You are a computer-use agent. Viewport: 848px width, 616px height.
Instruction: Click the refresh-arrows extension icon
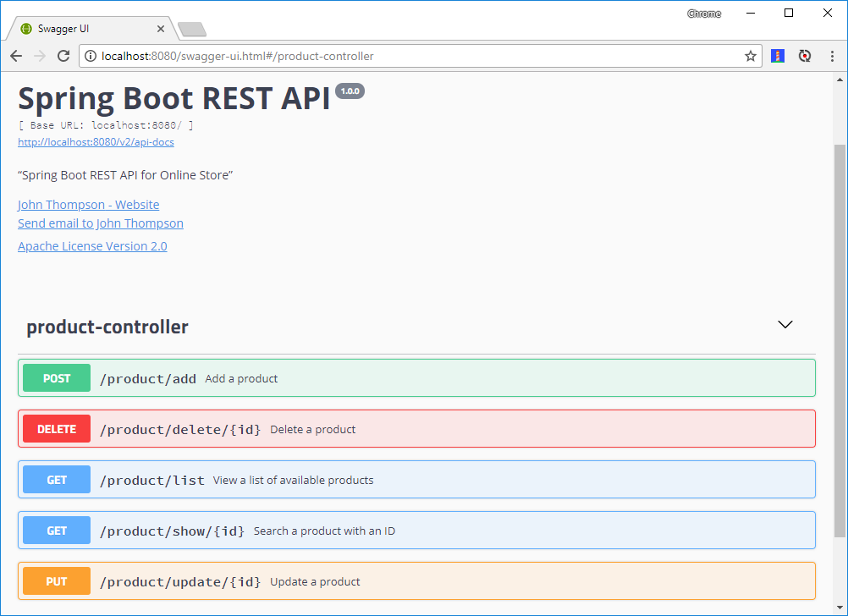coord(804,56)
